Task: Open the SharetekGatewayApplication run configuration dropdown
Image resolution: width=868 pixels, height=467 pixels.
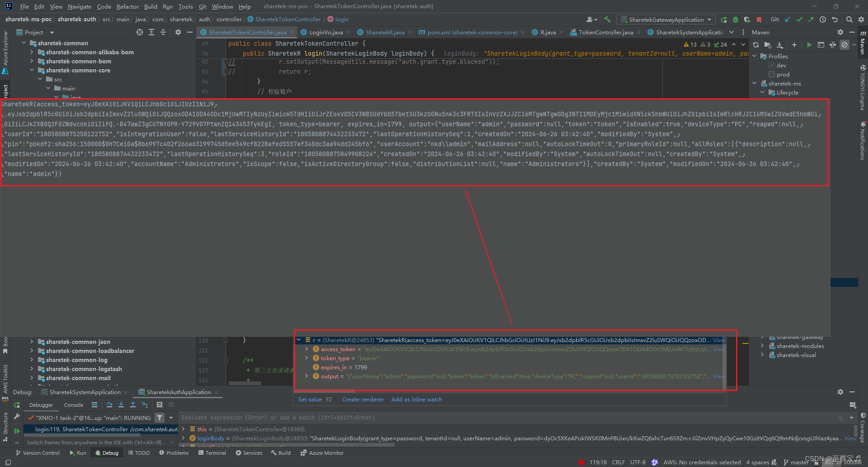Action: click(666, 19)
